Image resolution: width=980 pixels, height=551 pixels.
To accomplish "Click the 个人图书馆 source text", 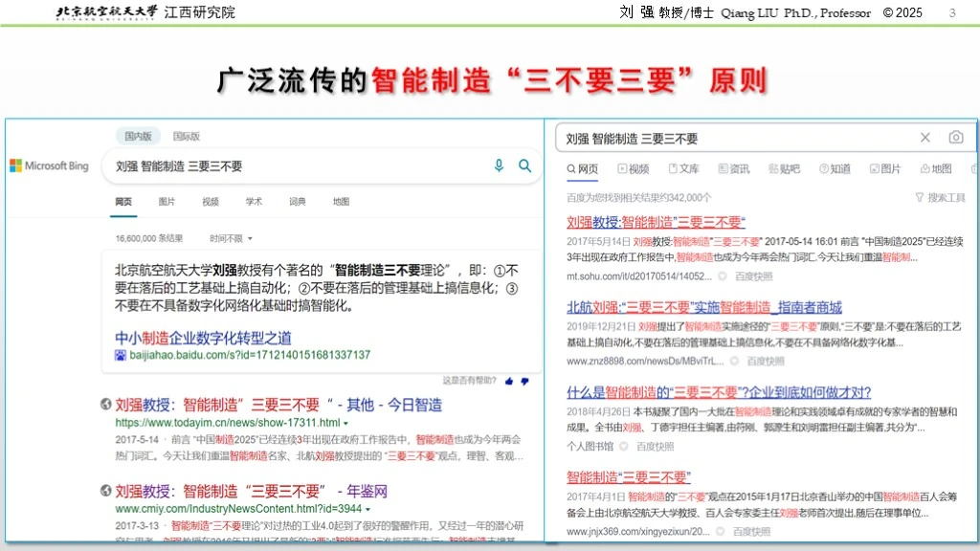I will 590,446.
